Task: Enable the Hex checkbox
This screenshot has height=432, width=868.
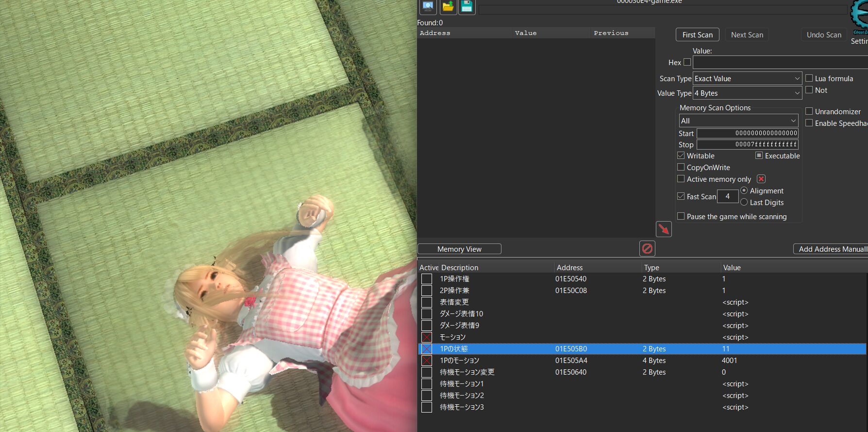Action: click(687, 62)
